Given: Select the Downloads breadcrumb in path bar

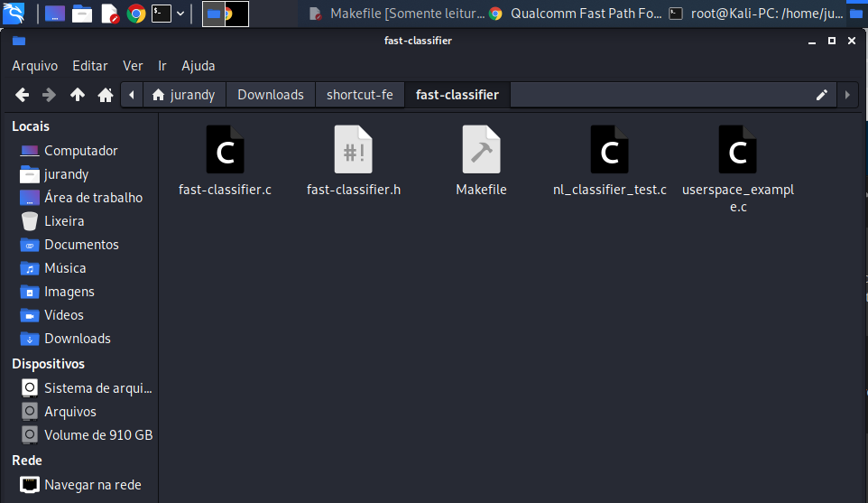Looking at the screenshot, I should tap(271, 95).
